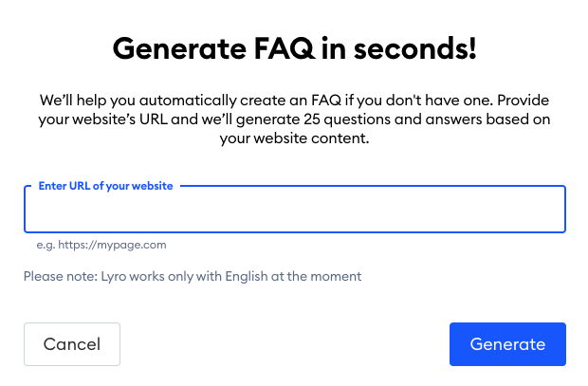The width and height of the screenshot is (588, 386).
Task: Click 'your website's URL' phrase in description
Action: 102,119
